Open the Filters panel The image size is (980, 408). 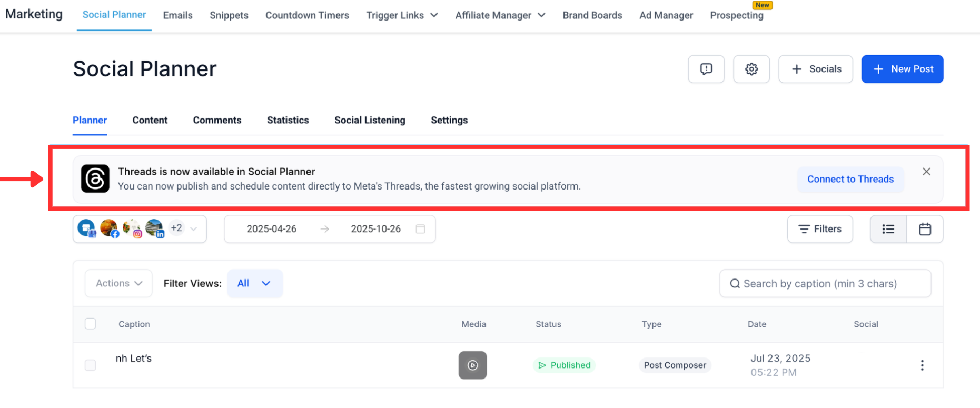pyautogui.click(x=819, y=229)
